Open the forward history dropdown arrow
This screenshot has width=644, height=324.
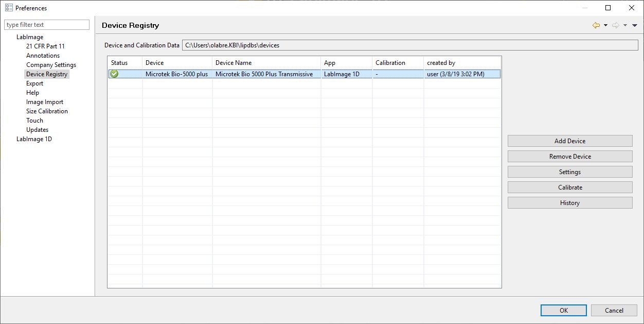pyautogui.click(x=625, y=25)
